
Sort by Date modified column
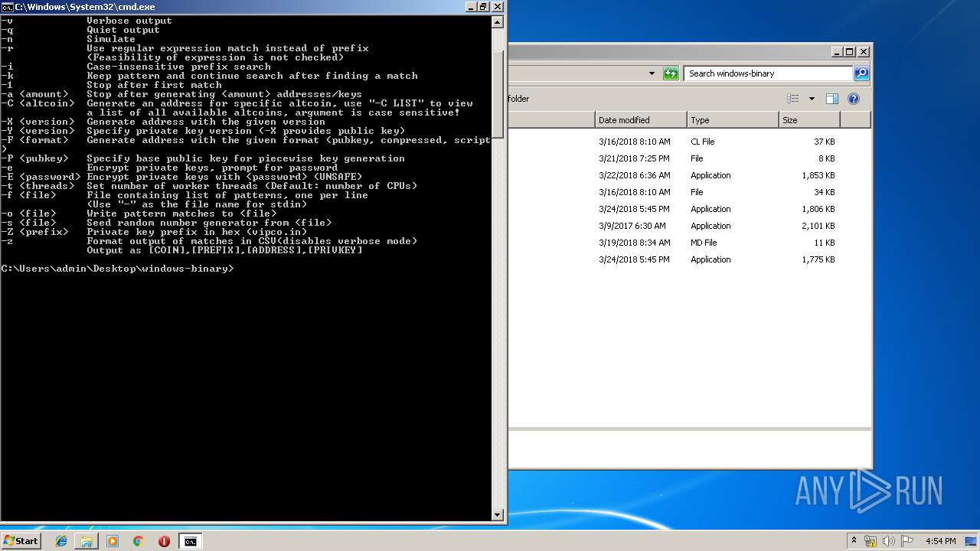pos(641,120)
